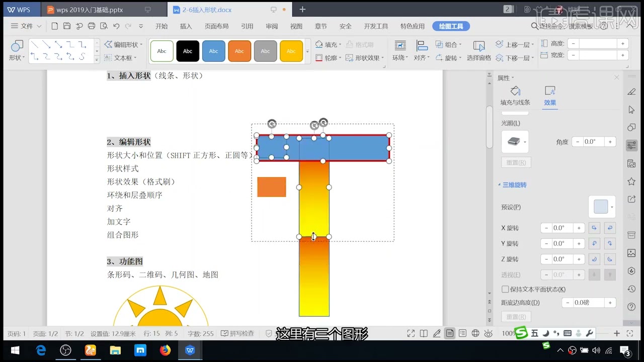
Task: Select the curved S connector shape
Action: (83, 57)
